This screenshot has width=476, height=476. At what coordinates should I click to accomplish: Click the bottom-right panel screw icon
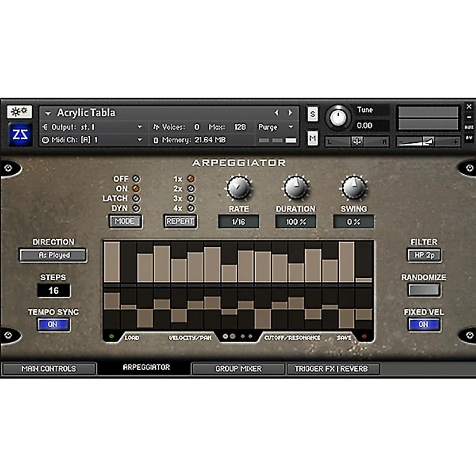coord(469,335)
